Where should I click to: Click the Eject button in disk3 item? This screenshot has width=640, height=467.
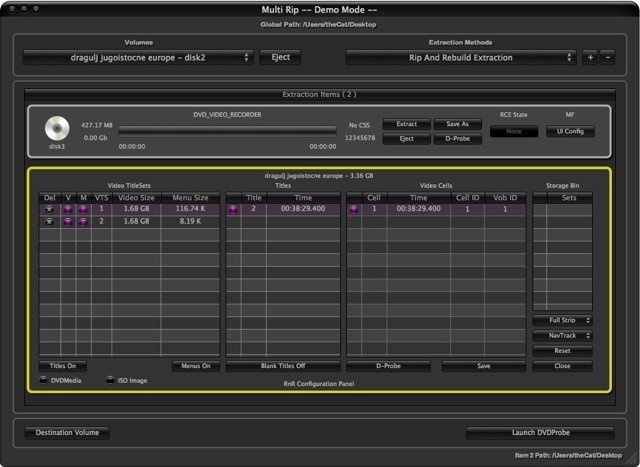point(407,139)
